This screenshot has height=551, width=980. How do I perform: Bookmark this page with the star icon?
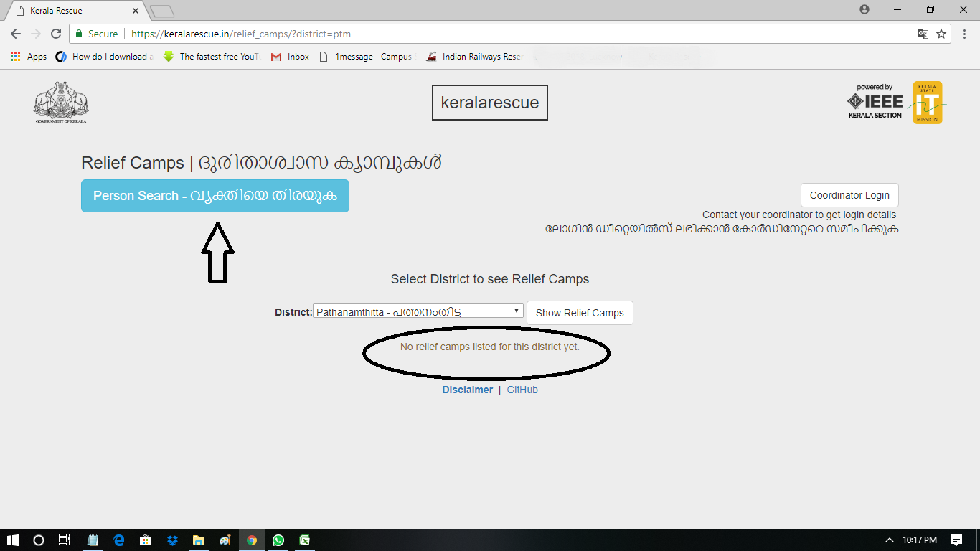tap(941, 34)
